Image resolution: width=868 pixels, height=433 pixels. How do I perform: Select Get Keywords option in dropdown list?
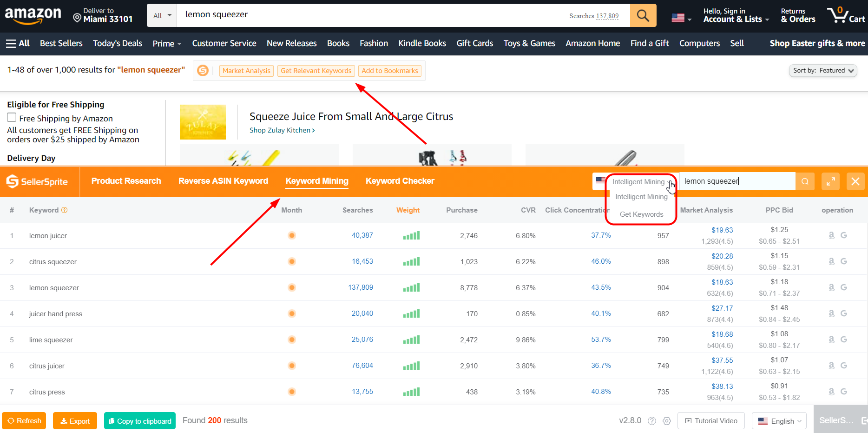(x=641, y=214)
